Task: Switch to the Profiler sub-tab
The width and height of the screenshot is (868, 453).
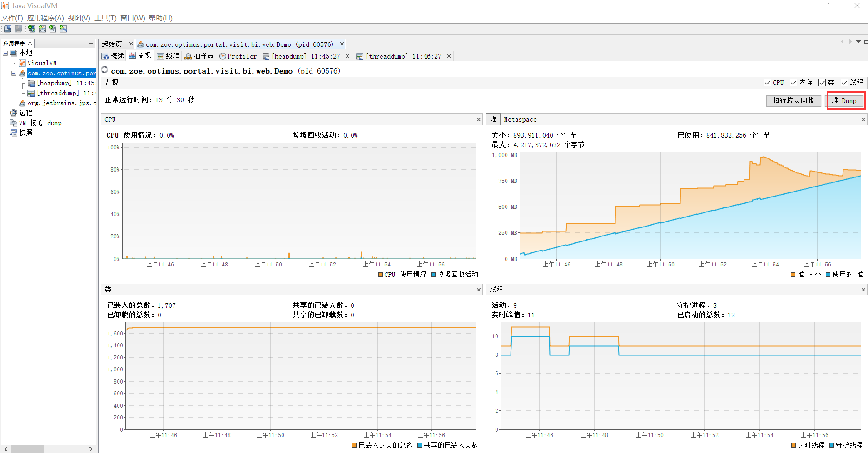Action: (x=238, y=56)
